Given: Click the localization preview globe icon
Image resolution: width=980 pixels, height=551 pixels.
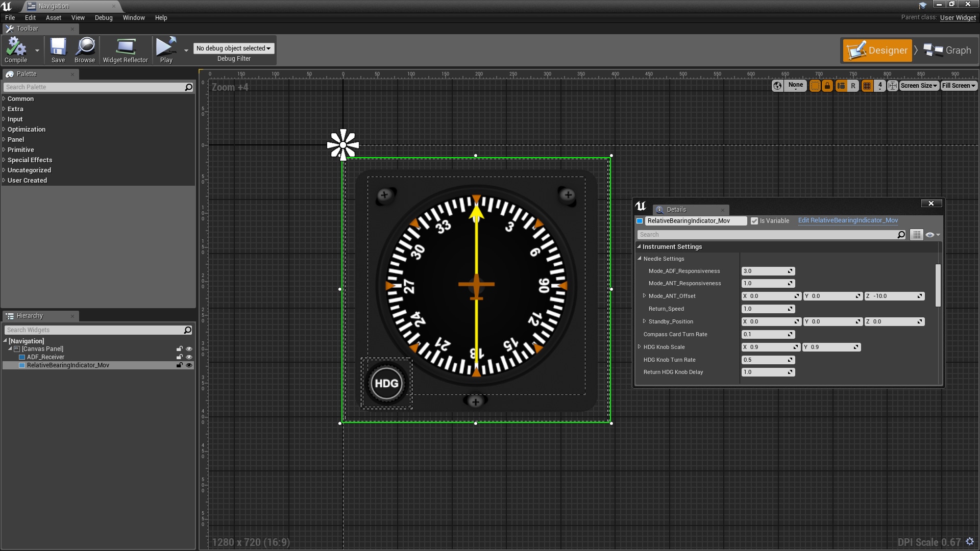Looking at the screenshot, I should pos(777,86).
